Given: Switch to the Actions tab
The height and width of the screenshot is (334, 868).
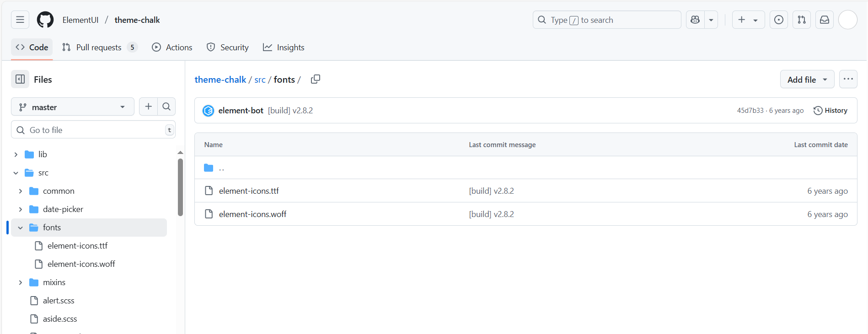Looking at the screenshot, I should pyautogui.click(x=172, y=47).
